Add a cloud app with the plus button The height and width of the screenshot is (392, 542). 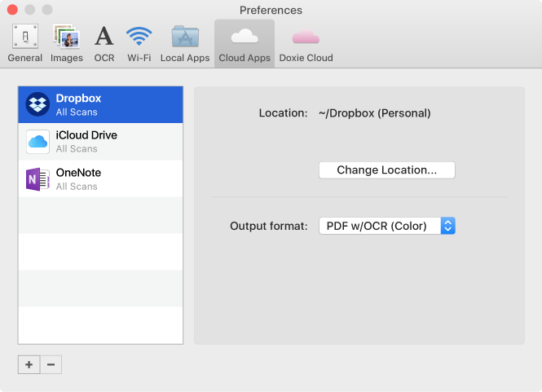(29, 365)
